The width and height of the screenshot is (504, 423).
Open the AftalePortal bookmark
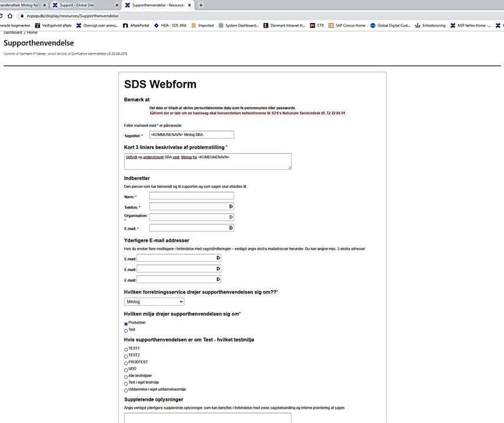(136, 25)
